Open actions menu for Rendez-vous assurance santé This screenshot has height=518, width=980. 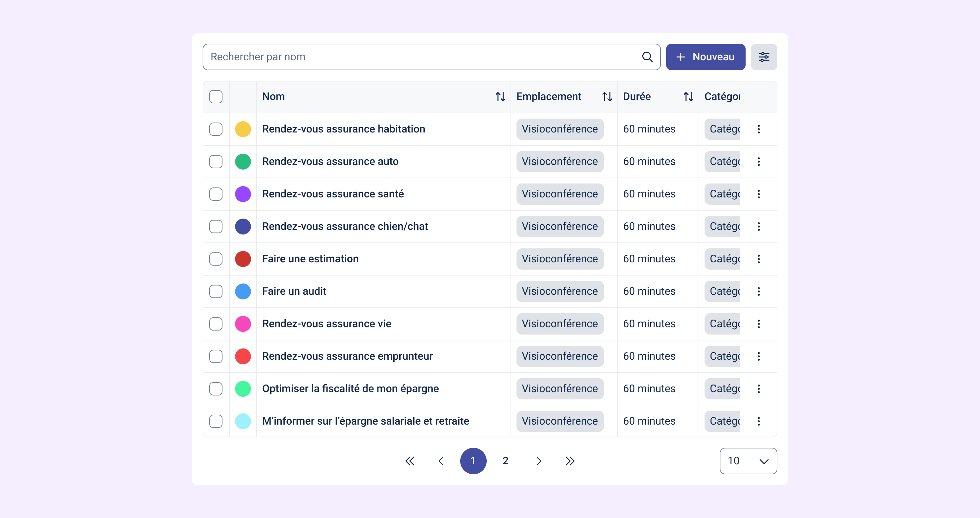coord(758,194)
